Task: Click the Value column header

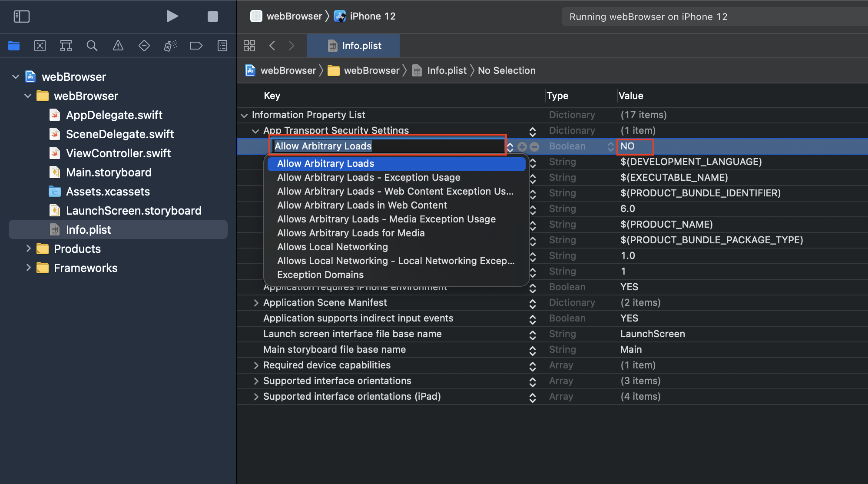Action: tap(631, 96)
